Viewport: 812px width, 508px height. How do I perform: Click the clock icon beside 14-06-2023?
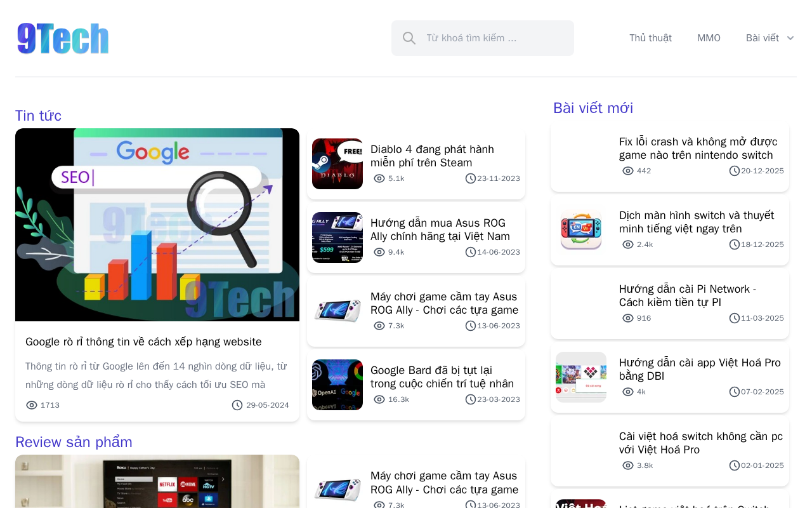point(471,252)
